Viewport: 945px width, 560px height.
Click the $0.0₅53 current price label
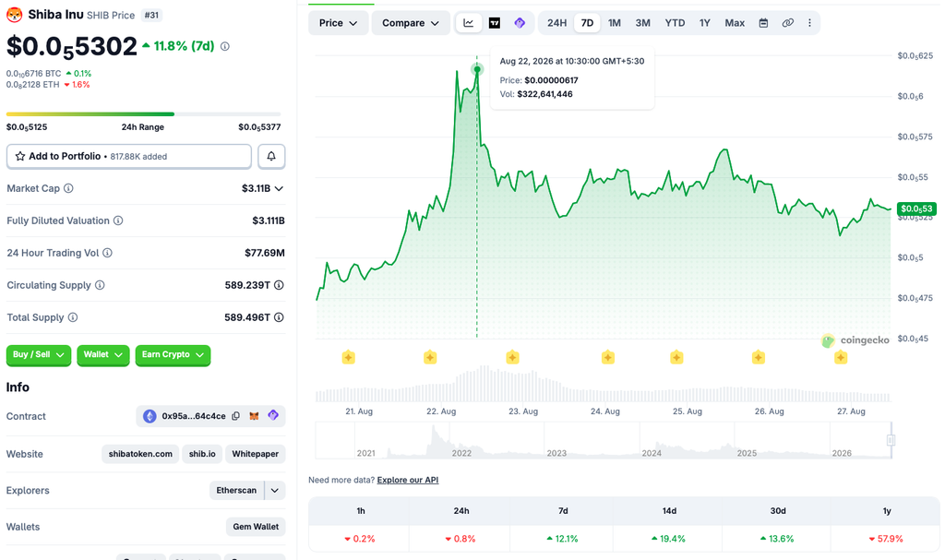[x=916, y=209]
